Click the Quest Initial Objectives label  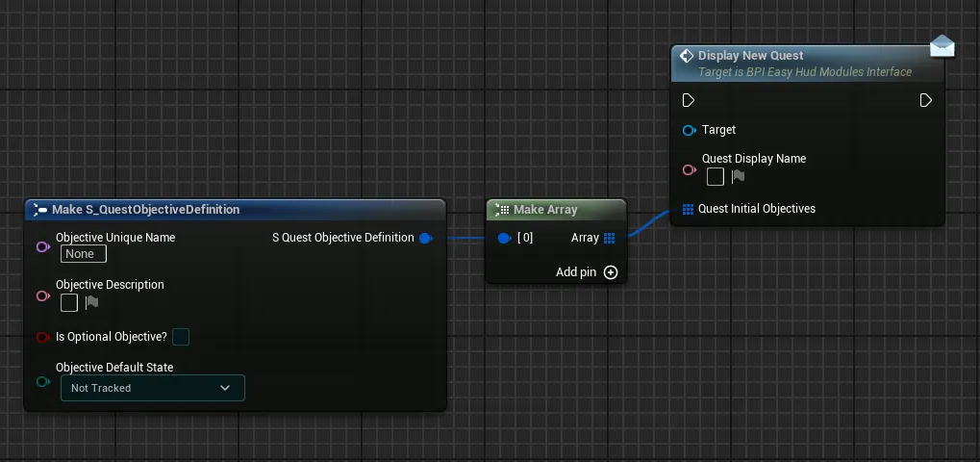point(757,209)
